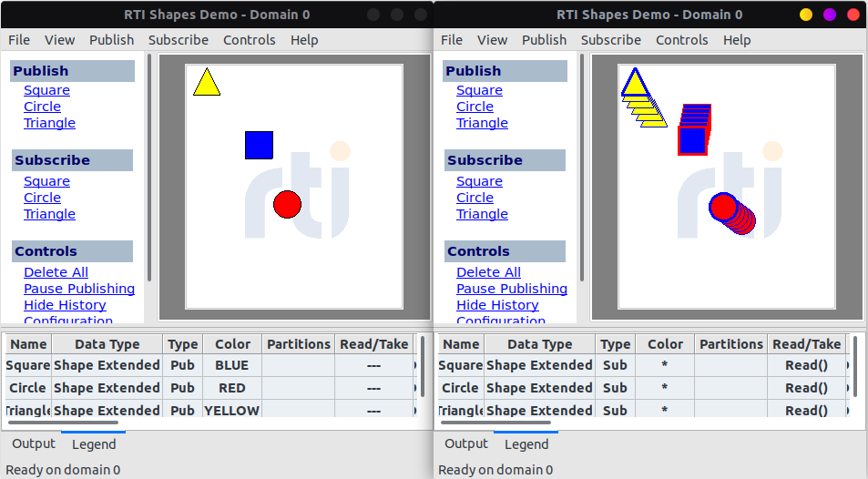Open File menu in right window

[x=451, y=40]
